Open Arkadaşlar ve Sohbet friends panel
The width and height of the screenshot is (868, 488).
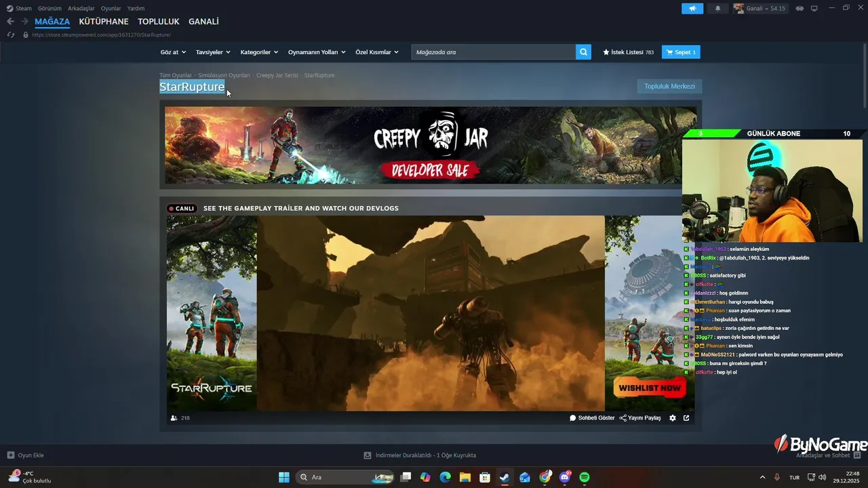tap(828, 455)
